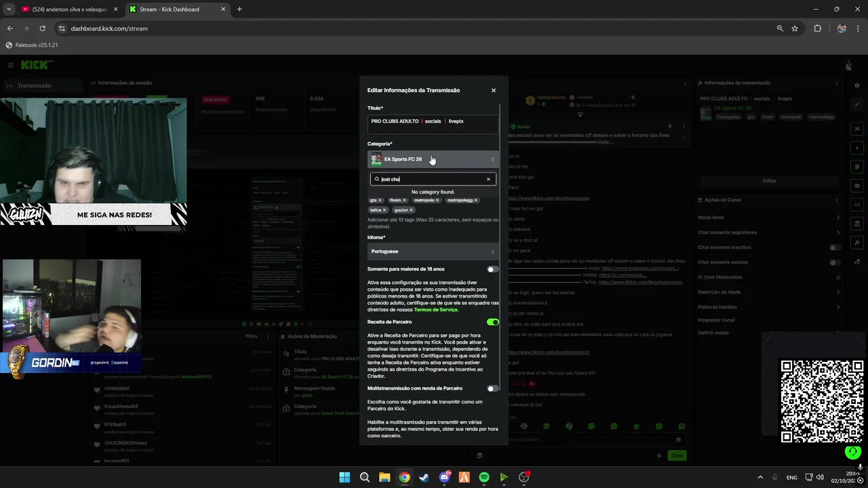
Task: Open the Kick sidebar hamburger menu
Action: click(x=11, y=65)
